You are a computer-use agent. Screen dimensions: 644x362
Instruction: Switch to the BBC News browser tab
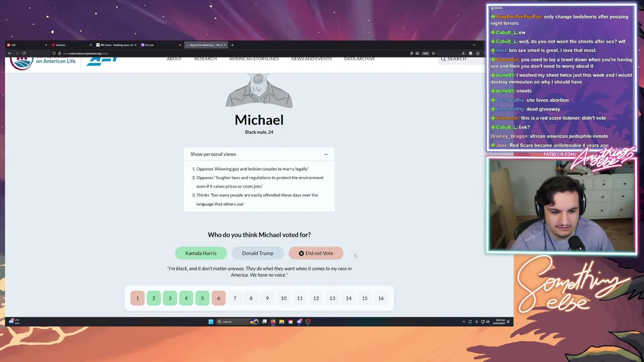coord(115,45)
